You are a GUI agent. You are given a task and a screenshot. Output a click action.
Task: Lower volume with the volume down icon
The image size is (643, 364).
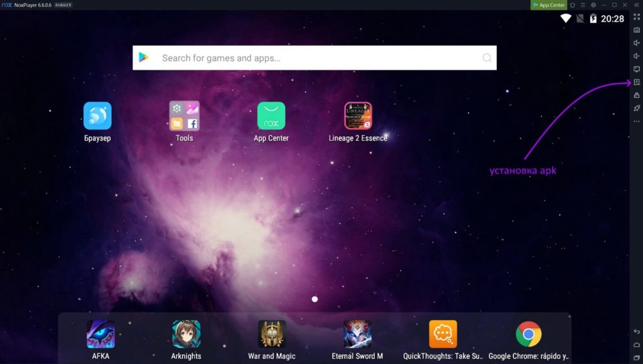[636, 56]
